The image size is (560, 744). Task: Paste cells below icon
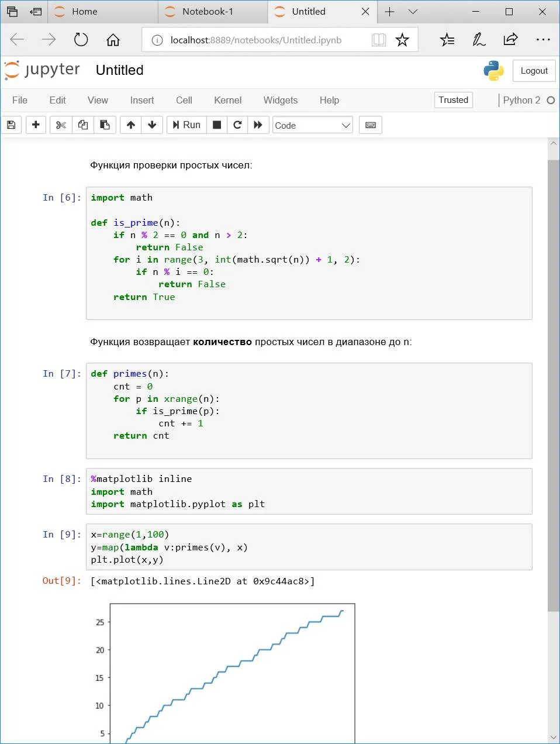(x=105, y=125)
